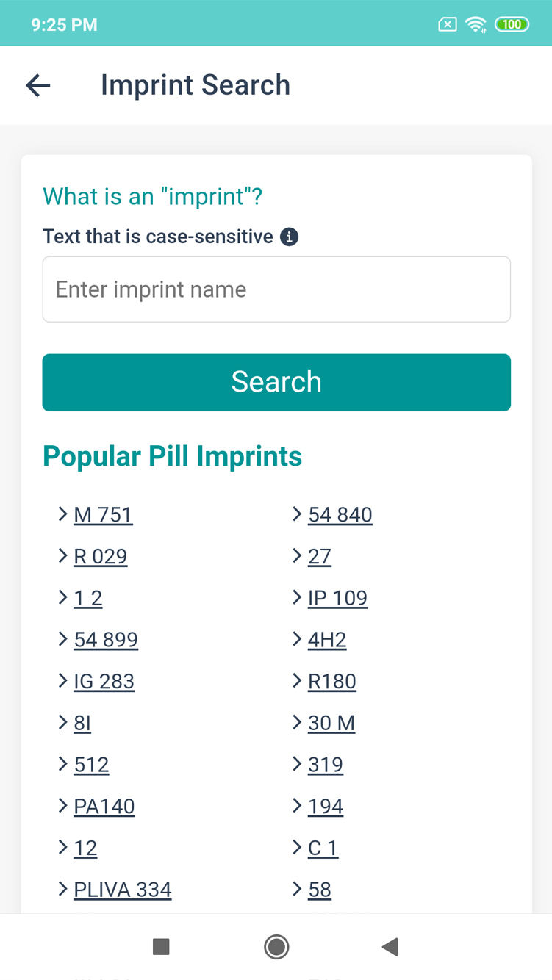
Task: Open the R180 imprint link
Action: [x=332, y=682]
